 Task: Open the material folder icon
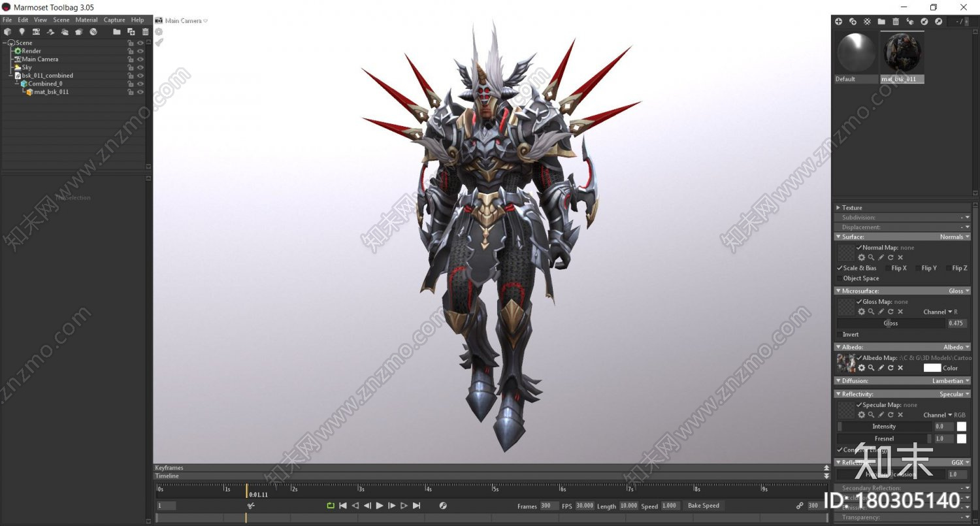(881, 22)
